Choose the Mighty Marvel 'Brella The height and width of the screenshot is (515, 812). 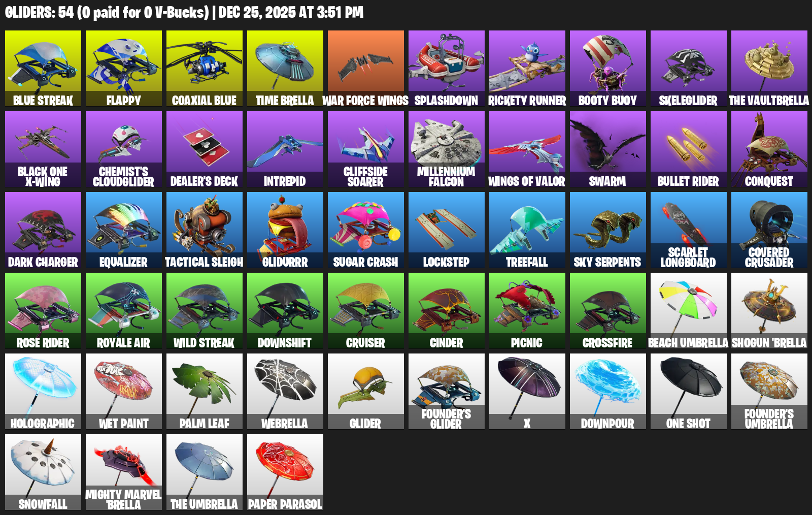click(x=124, y=472)
